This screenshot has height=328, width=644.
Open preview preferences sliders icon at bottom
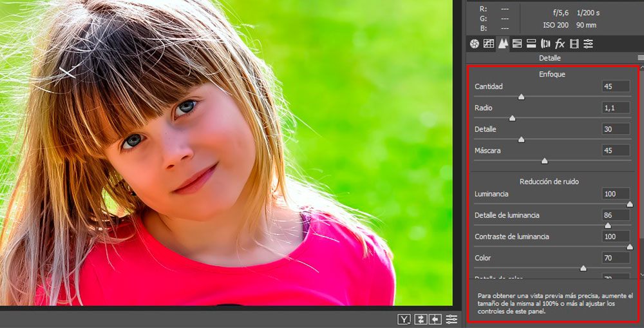451,319
